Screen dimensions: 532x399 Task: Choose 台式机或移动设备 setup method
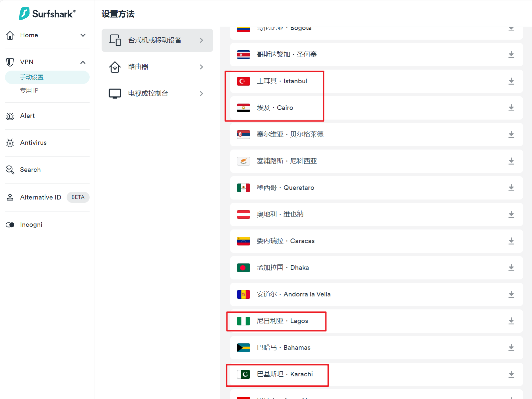point(157,40)
